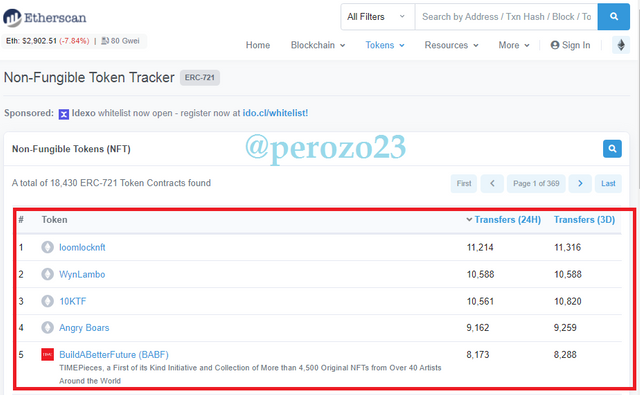
Task: Click the 9,162 transfers value
Action: point(478,328)
